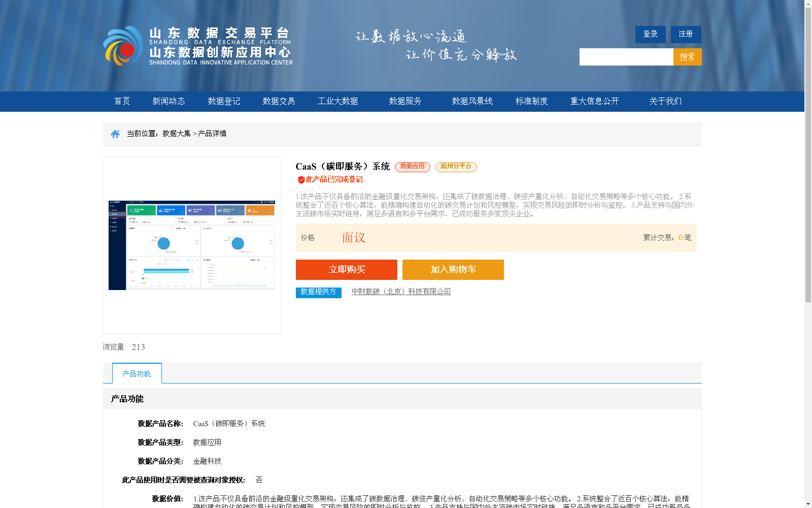Click the product dashboard thumbnail image

click(x=192, y=245)
